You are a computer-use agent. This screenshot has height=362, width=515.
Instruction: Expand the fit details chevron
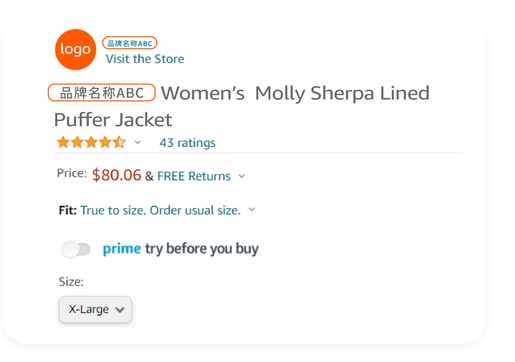coord(252,210)
